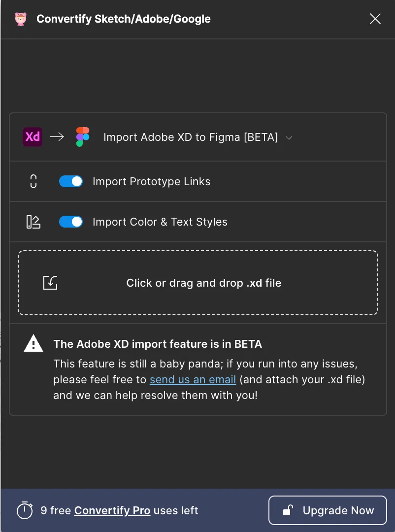Click the BETA warning triangle icon
395x532 pixels.
tap(33, 343)
